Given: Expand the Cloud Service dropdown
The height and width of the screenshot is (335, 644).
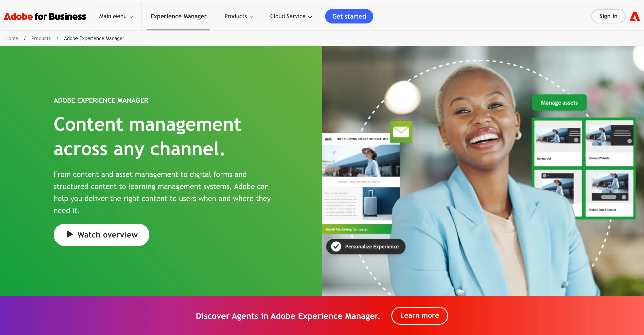Looking at the screenshot, I should 291,16.
